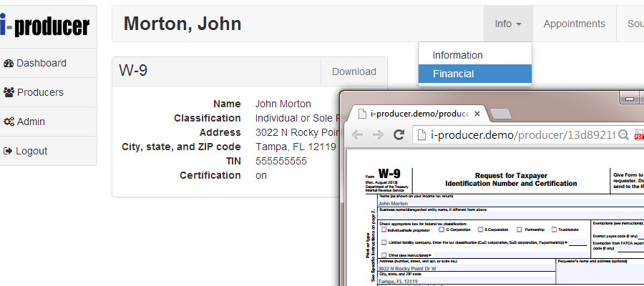This screenshot has width=644, height=286.
Task: Click the browser address bar URL
Action: (515, 134)
